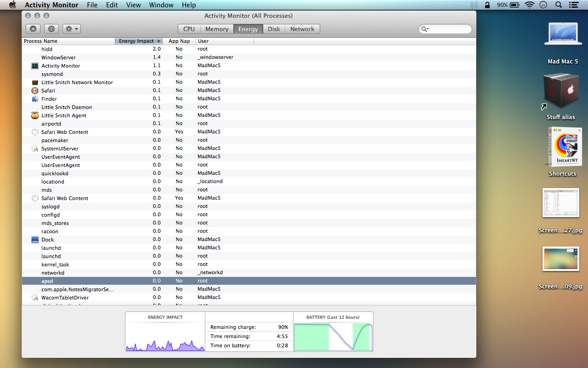Select the WindowServer process row
588x368 pixels.
(x=249, y=57)
